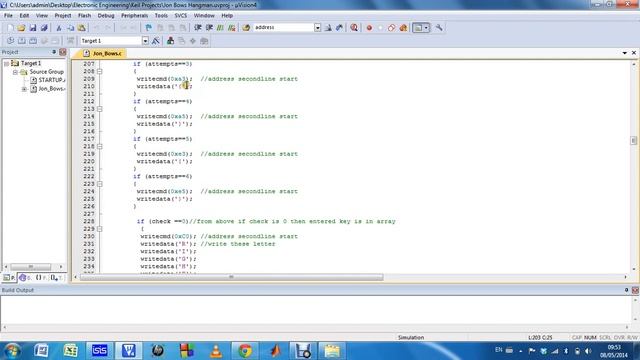
Task: Open the ISIS application from the taskbar
Action: coord(99,351)
